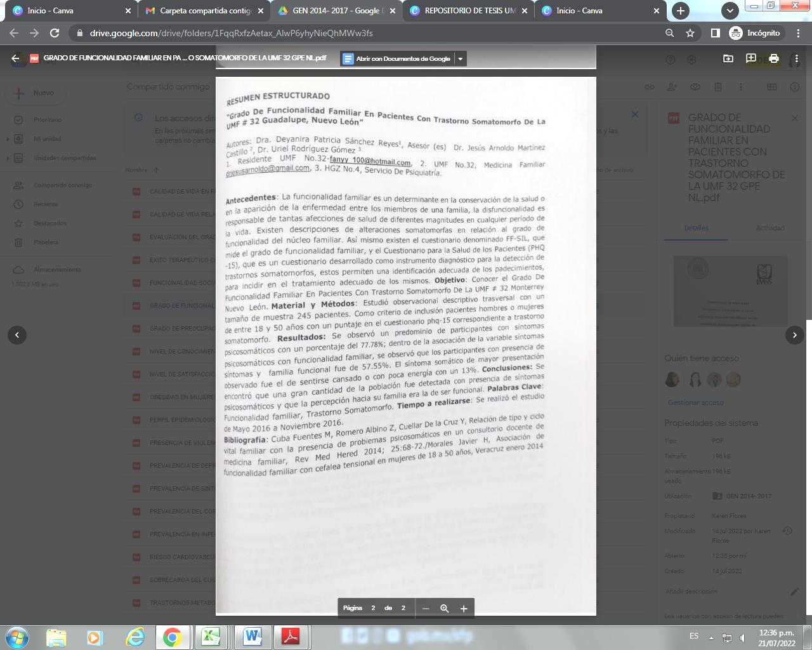The width and height of the screenshot is (812, 650).
Task: Go to next file arrow
Action: (x=794, y=335)
